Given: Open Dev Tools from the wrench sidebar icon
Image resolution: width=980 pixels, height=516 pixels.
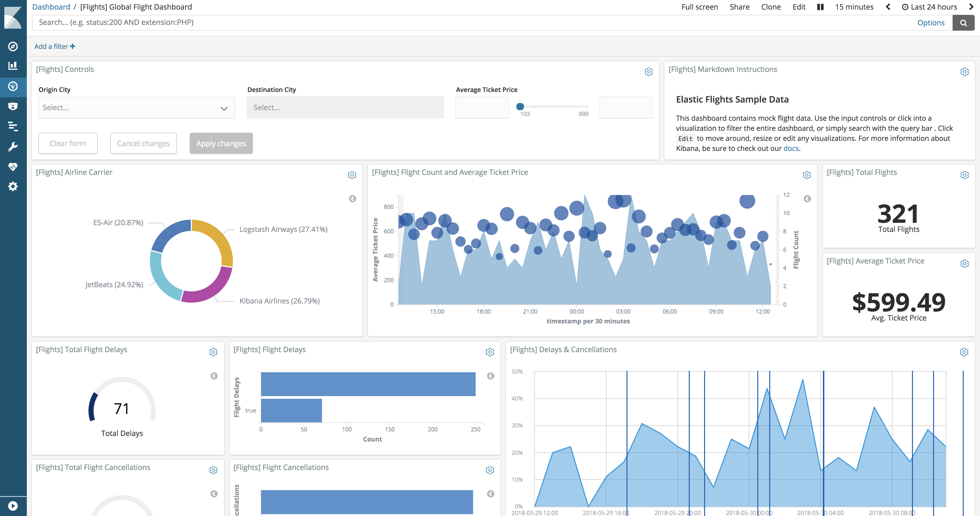Looking at the screenshot, I should click(x=13, y=147).
